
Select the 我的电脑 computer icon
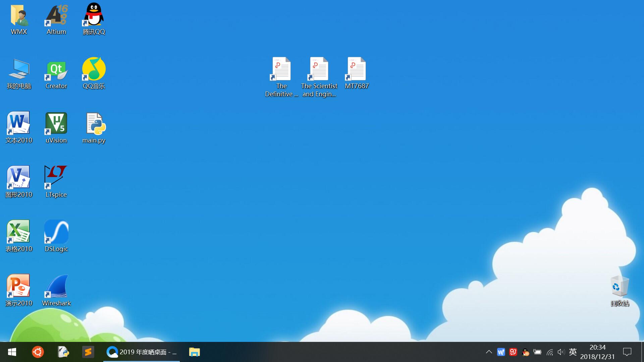click(19, 74)
